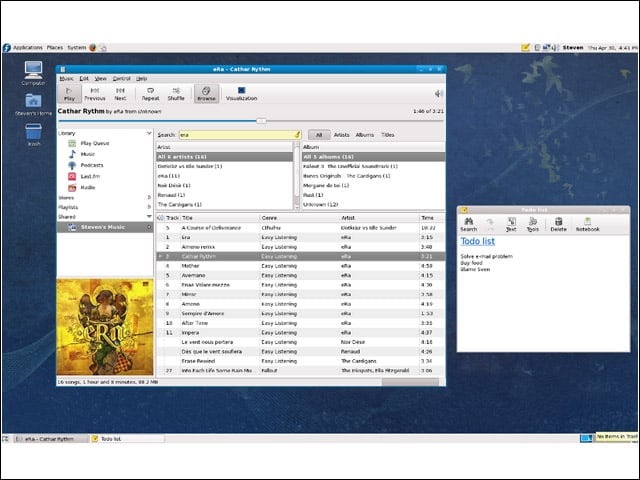
Task: Skip to Next track
Action: pyautogui.click(x=120, y=94)
